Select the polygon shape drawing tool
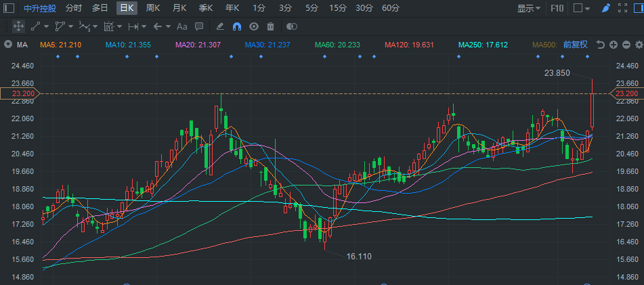The width and height of the screenshot is (644, 285). coord(60,26)
